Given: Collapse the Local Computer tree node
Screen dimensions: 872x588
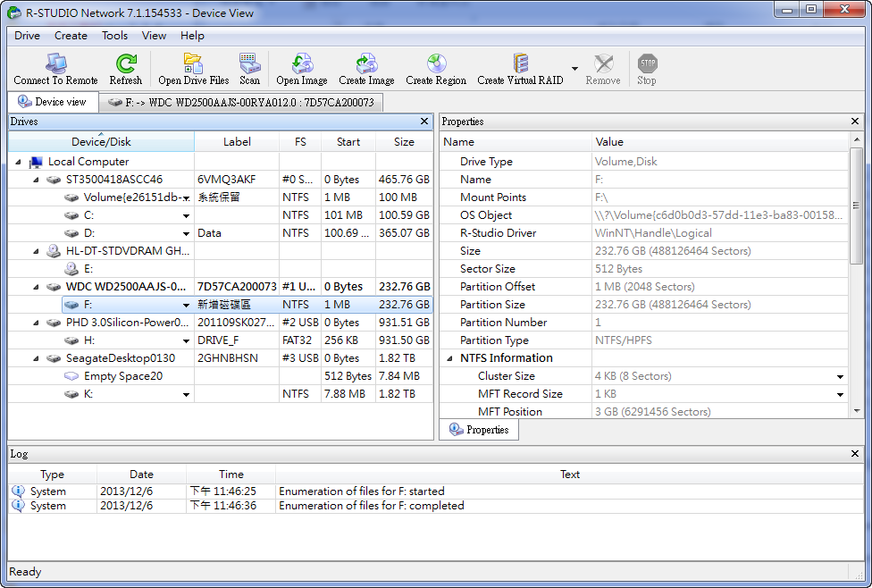Looking at the screenshot, I should (19, 162).
